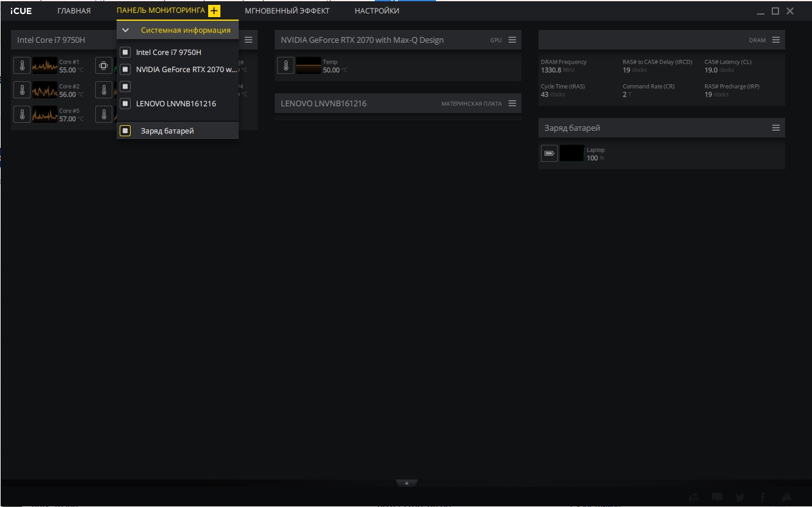Select LENOVO LNVNB161216 text in the dropdown list
Viewport: 812px width, 507px height.
[176, 104]
